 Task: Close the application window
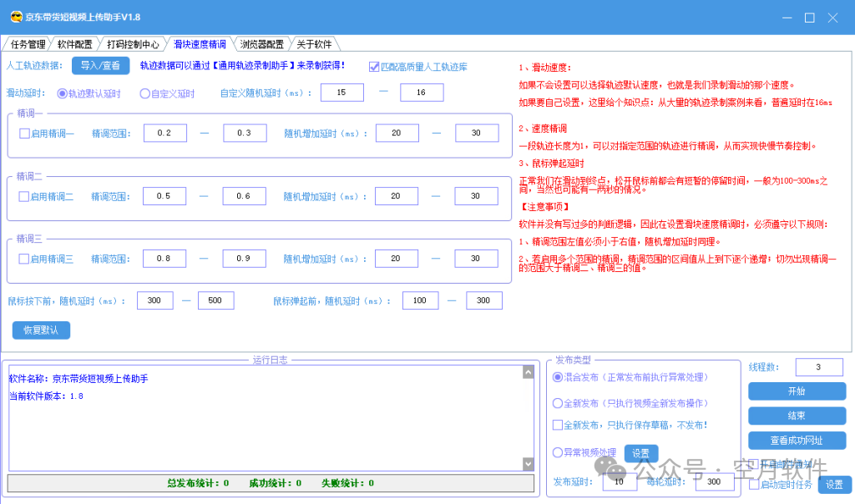coord(832,18)
